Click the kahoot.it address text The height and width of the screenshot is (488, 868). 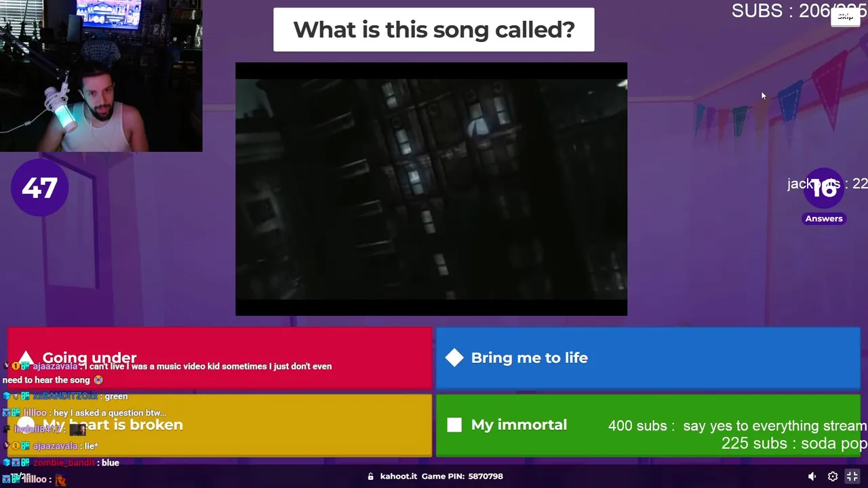tap(399, 476)
